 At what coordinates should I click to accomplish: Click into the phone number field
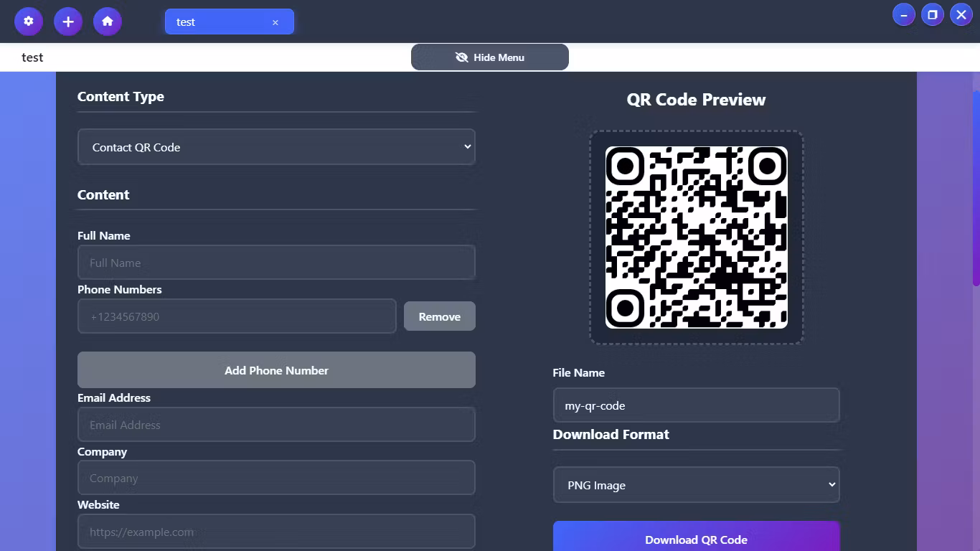coord(237,316)
